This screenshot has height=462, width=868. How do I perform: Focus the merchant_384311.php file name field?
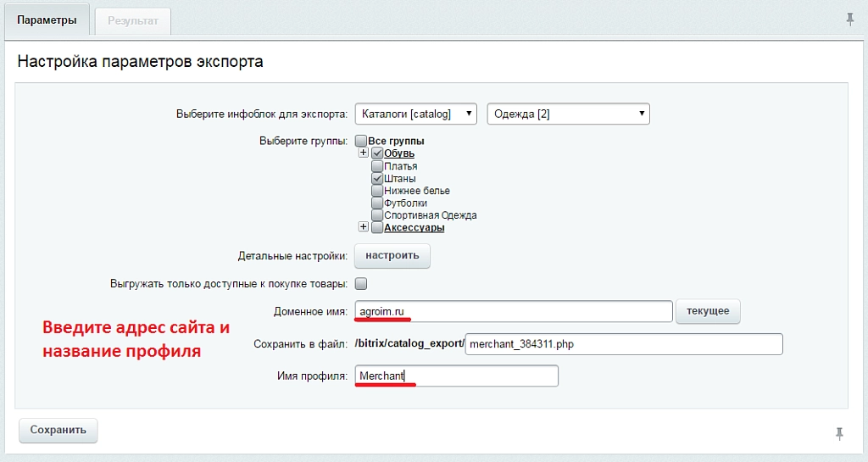tap(624, 344)
